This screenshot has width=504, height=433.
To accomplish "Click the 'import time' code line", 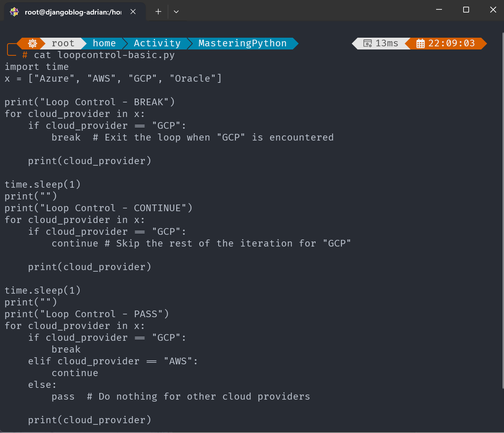I will (x=37, y=67).
